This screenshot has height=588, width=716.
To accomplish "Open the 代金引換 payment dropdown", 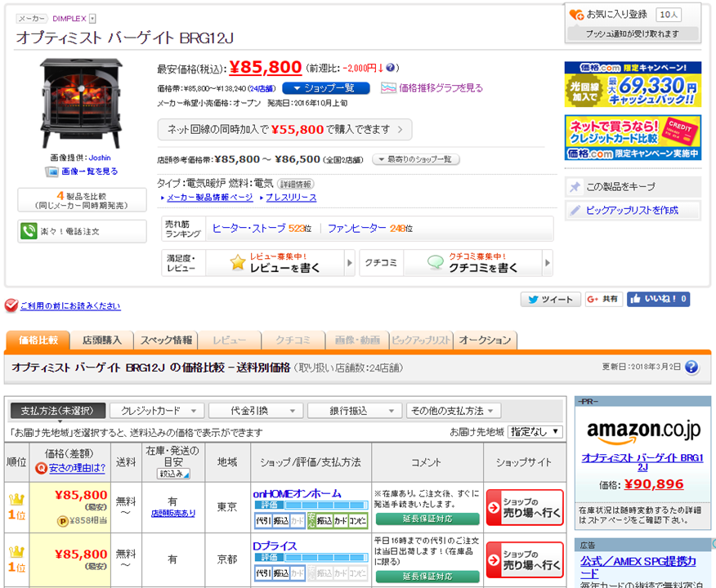I will (x=257, y=411).
